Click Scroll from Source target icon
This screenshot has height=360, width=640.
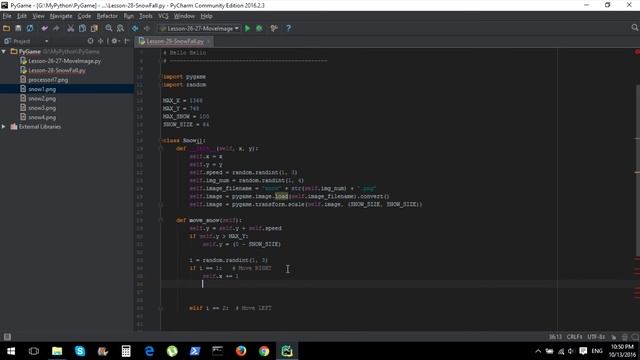pyautogui.click(x=90, y=41)
